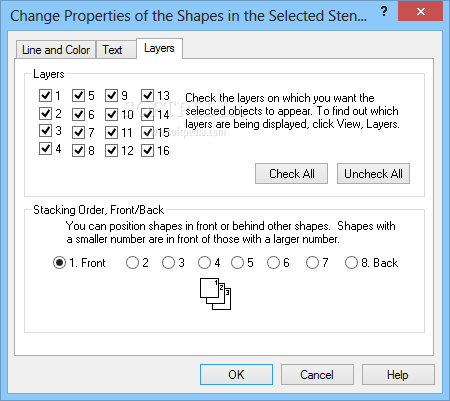Close the dialog with the red X

click(x=421, y=11)
